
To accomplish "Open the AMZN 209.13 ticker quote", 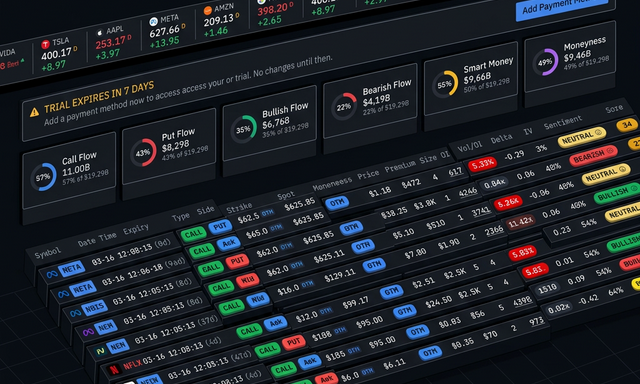I will [x=222, y=20].
